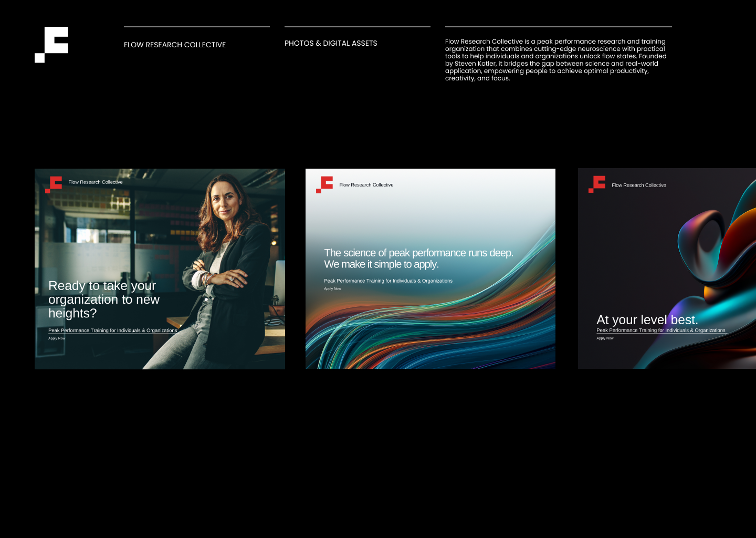Click Apply Now on the abstract shape ad
This screenshot has height=538, width=756.
point(605,338)
